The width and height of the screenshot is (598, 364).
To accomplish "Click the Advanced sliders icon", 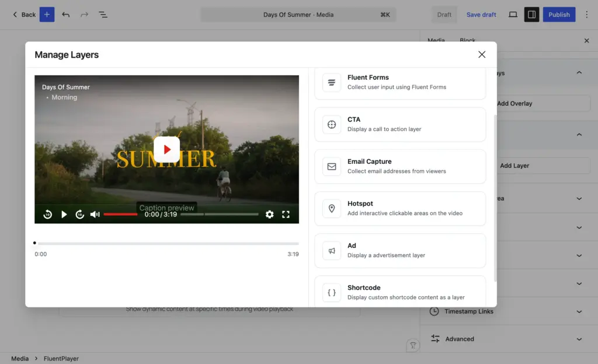I will tap(435, 338).
